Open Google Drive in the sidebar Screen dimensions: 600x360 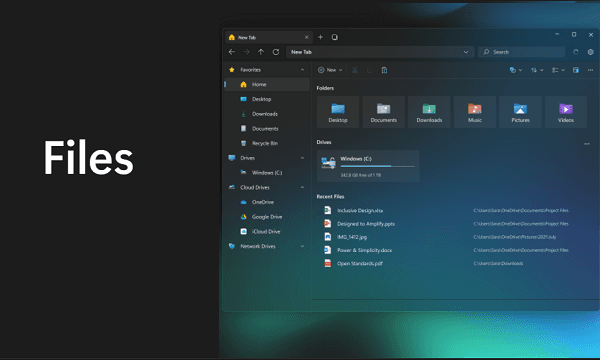pos(267,217)
